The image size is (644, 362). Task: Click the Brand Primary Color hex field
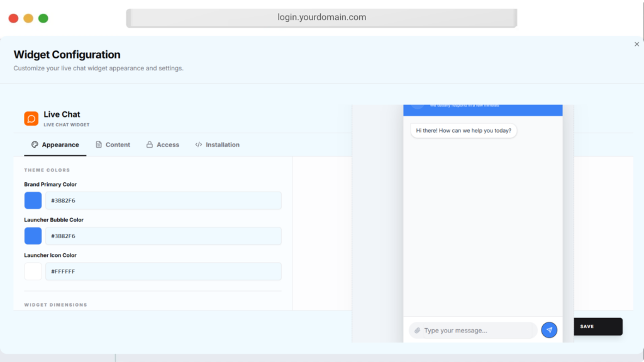coord(163,200)
